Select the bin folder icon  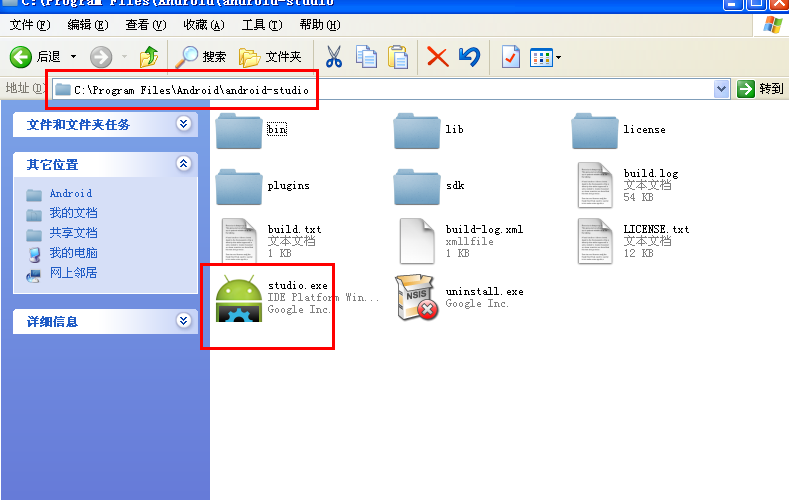[239, 131]
